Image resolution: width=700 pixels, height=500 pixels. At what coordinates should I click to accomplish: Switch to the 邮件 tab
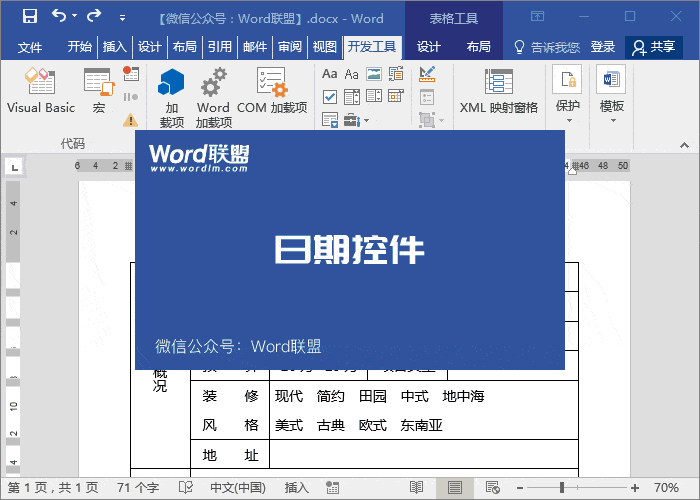[x=255, y=47]
